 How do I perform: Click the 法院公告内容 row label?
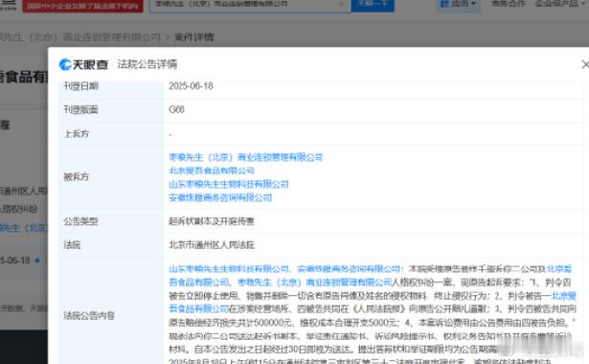(x=89, y=316)
